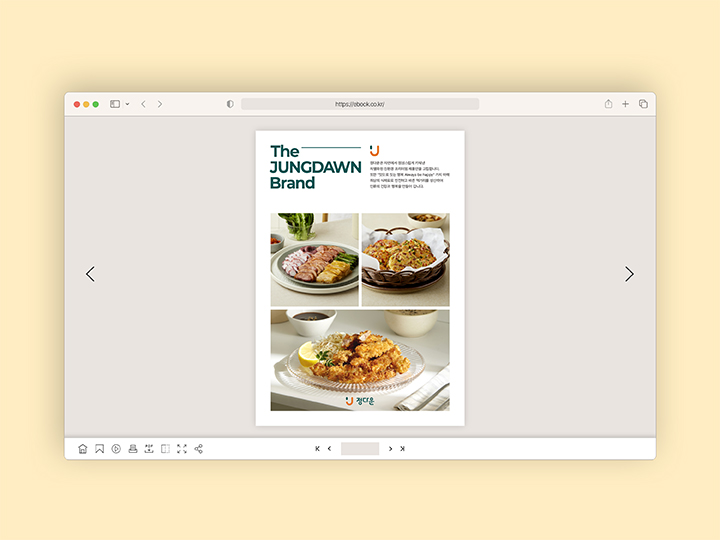Click the ebook.co.kr address bar
The width and height of the screenshot is (720, 540).
360,104
